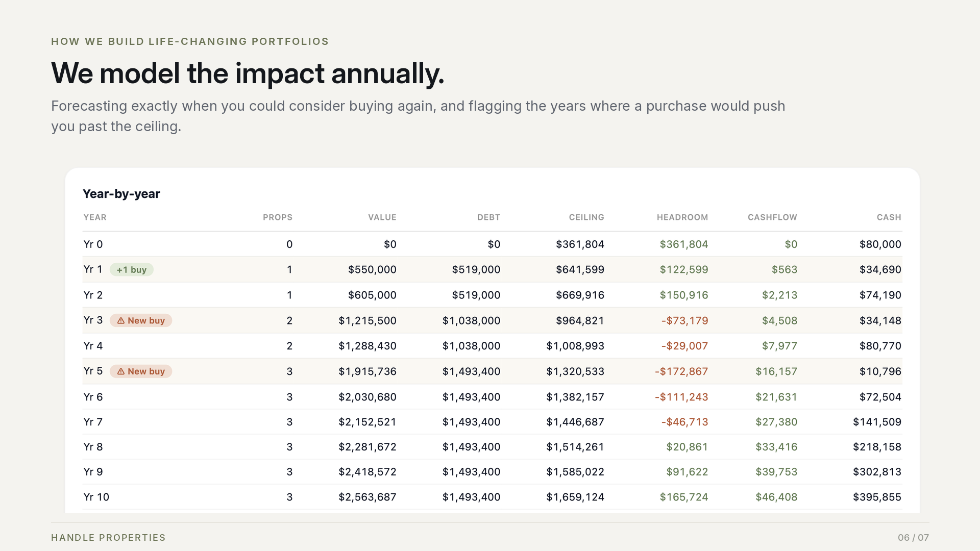Click the 'New buy' badge on Yr 5

[x=141, y=371]
